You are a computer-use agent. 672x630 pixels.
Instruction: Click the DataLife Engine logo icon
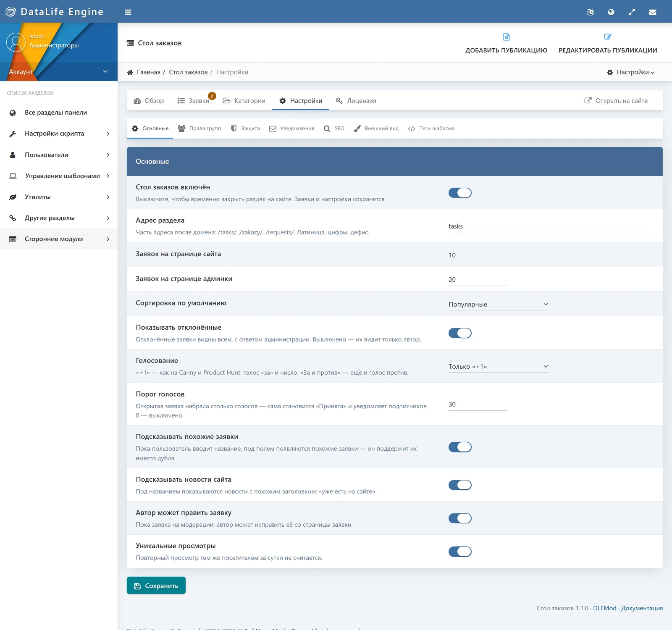point(10,12)
